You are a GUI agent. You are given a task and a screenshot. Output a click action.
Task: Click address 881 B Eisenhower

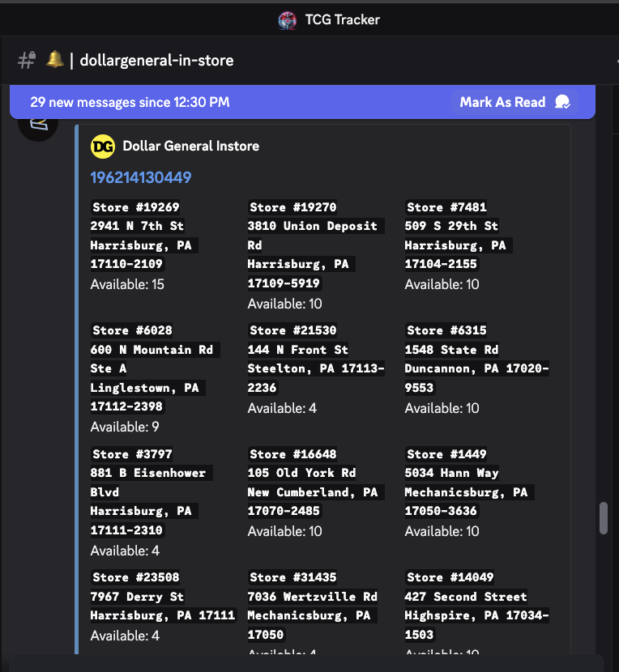pos(148,473)
